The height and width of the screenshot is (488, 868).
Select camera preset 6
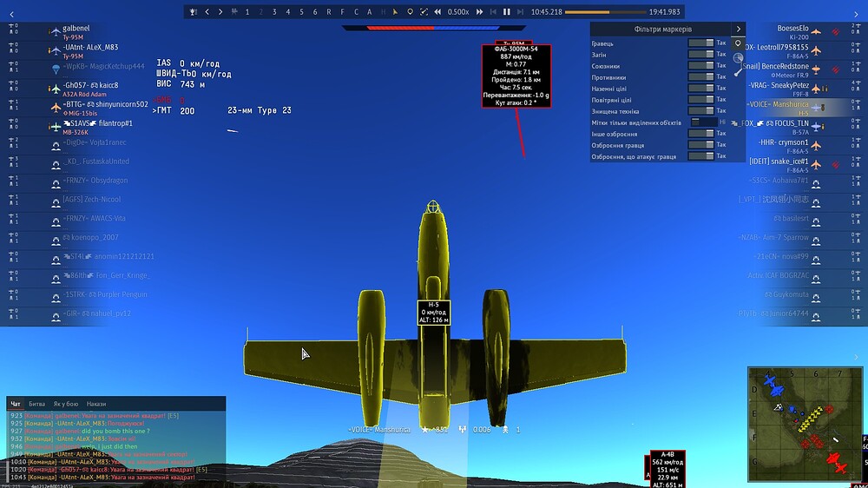(x=315, y=11)
